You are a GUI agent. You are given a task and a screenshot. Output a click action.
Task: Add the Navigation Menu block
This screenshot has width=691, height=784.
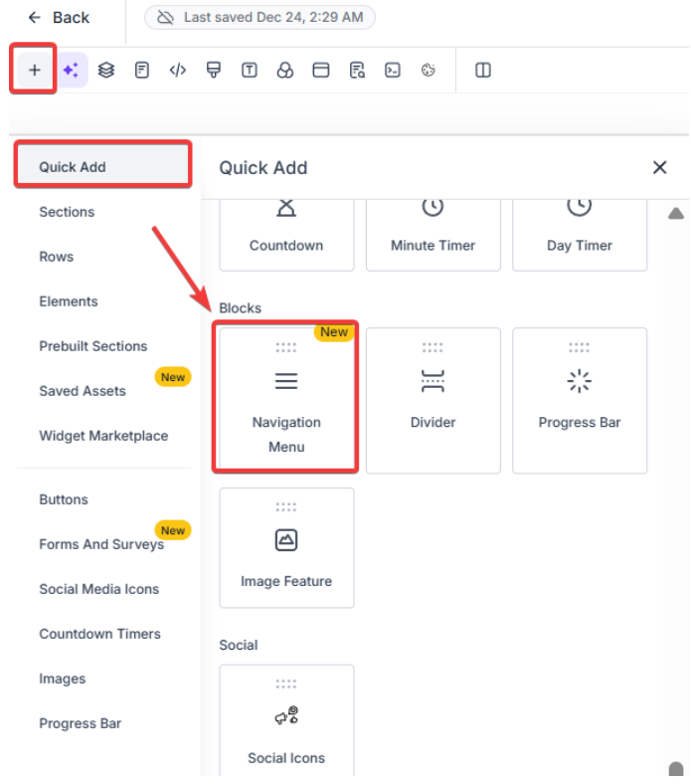coord(286,400)
